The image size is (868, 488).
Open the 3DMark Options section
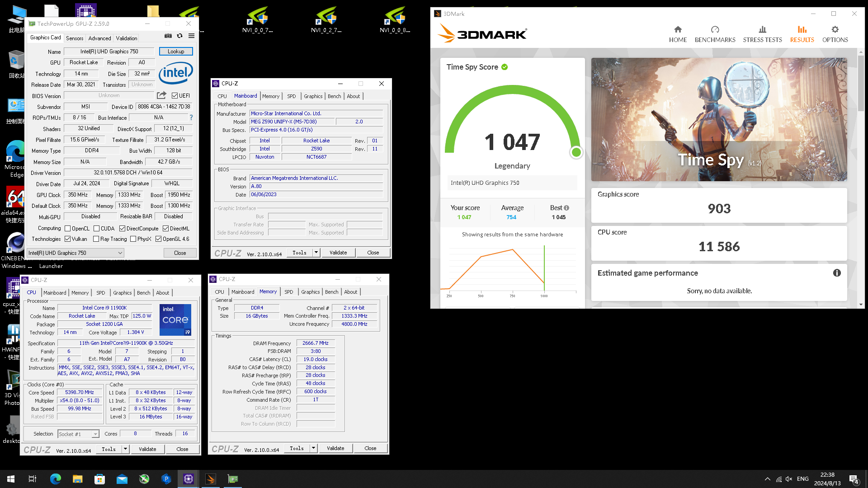point(835,34)
